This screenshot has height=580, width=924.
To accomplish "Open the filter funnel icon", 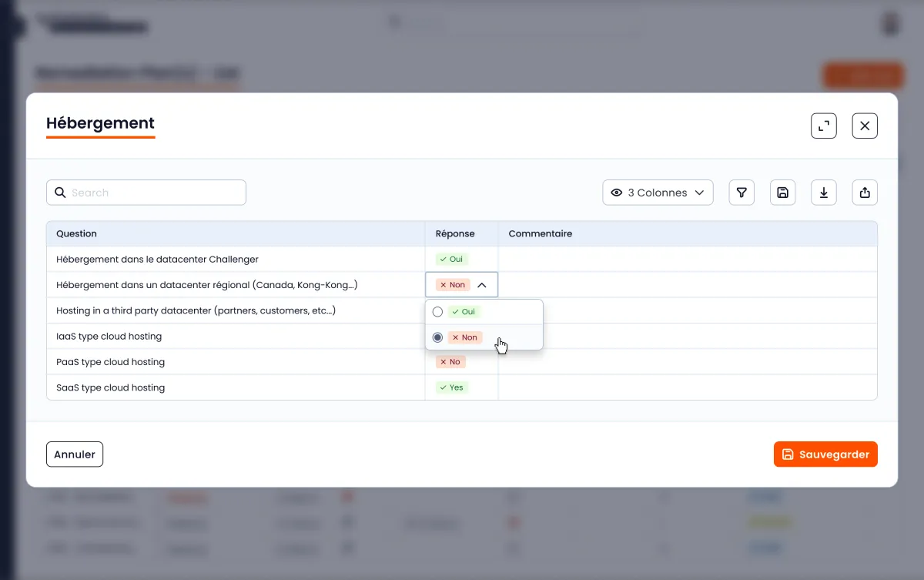I will pyautogui.click(x=742, y=193).
